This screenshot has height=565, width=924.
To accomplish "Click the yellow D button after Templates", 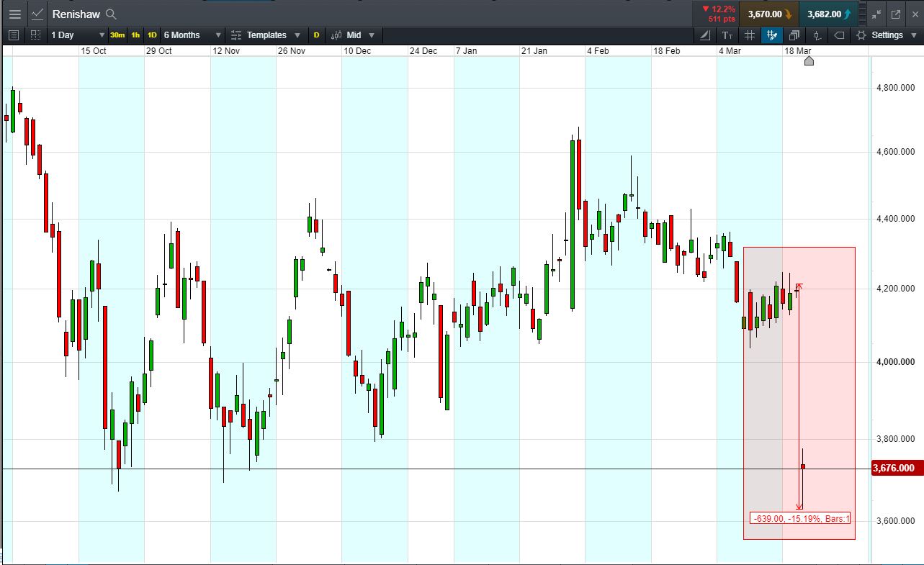I will 316,35.
